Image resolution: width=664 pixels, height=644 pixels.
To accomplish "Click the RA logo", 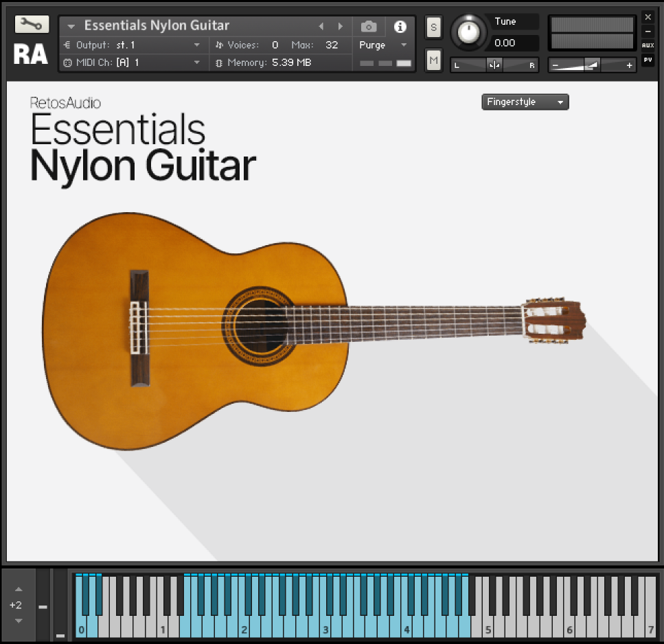I will point(31,54).
